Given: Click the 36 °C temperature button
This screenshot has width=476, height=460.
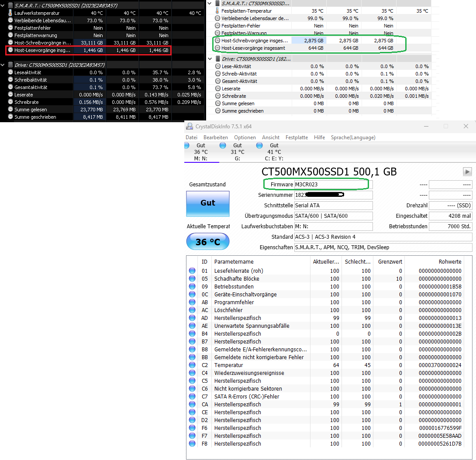Looking at the screenshot, I should pos(207,241).
